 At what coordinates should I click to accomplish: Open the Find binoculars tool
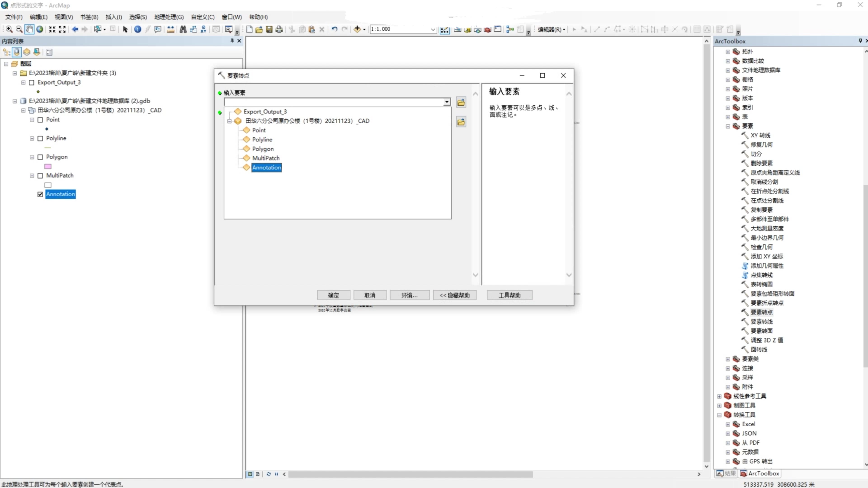coord(183,29)
